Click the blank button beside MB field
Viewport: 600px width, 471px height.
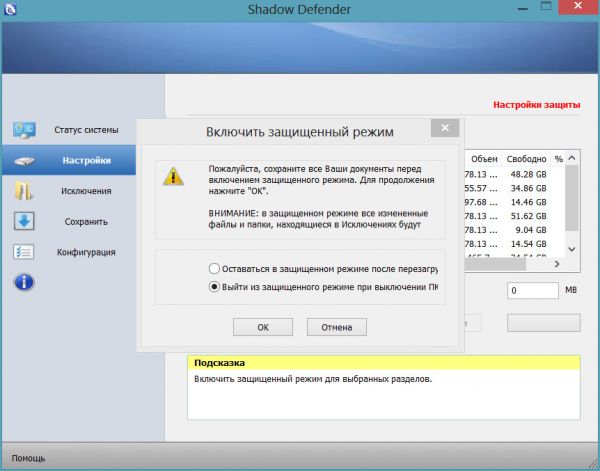[x=543, y=323]
